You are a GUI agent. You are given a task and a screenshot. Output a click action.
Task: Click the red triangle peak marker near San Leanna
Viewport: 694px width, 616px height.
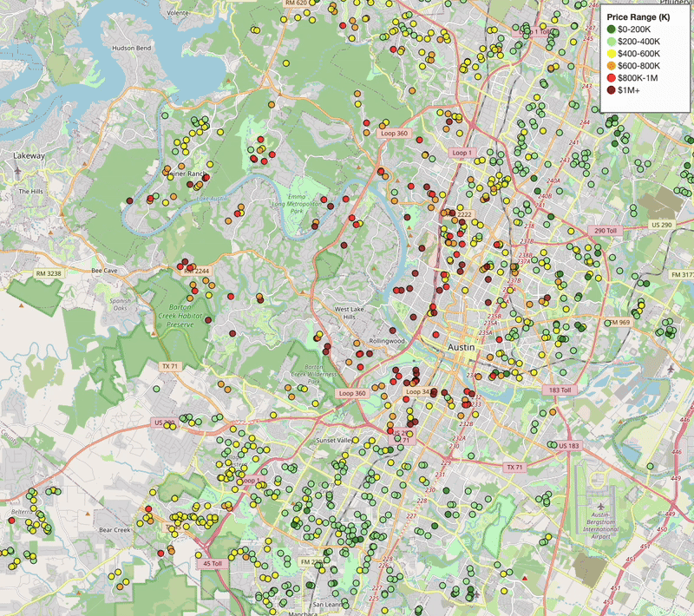tap(525, 579)
